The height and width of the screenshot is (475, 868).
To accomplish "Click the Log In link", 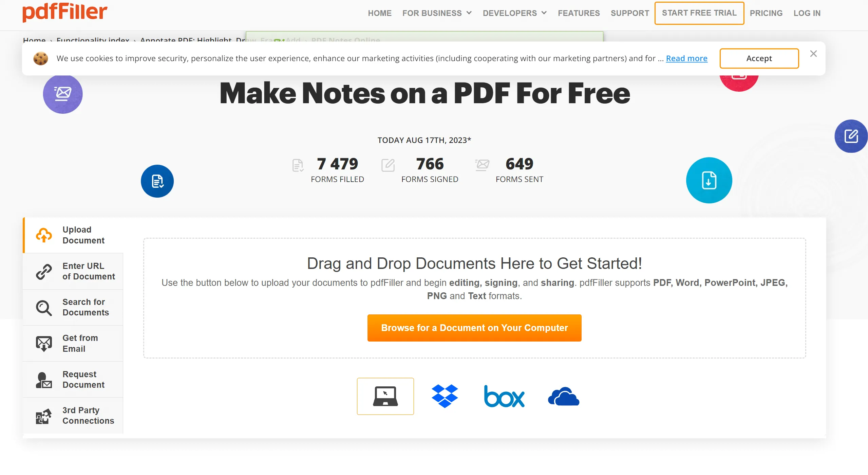I will point(808,13).
